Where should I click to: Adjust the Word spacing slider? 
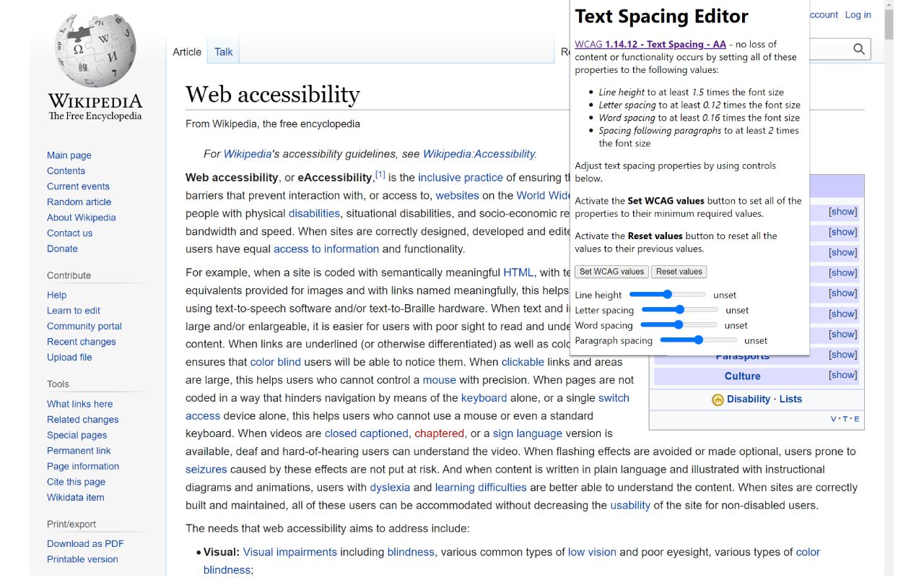tap(678, 325)
